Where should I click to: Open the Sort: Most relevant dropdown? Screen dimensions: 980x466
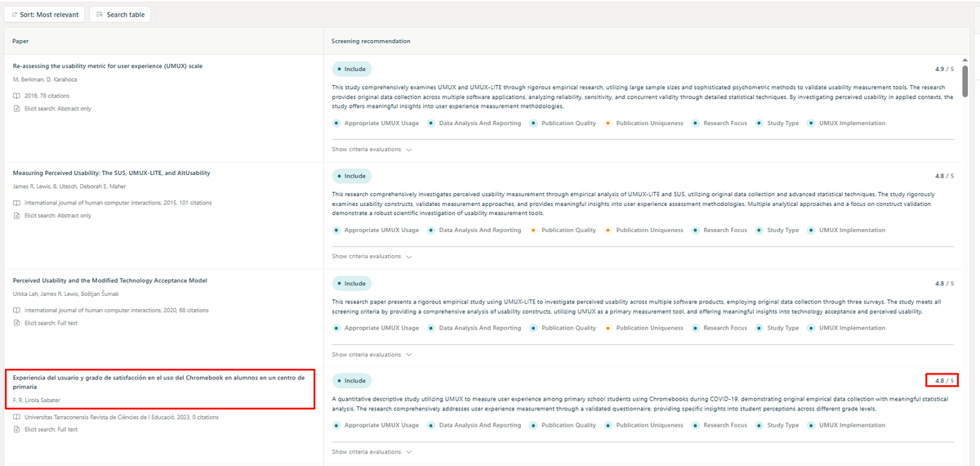pyautogui.click(x=44, y=15)
